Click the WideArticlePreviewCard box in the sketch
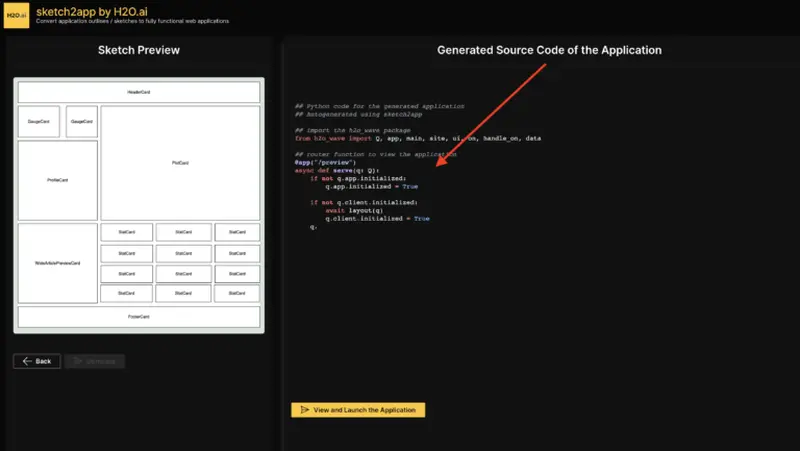 click(58, 263)
